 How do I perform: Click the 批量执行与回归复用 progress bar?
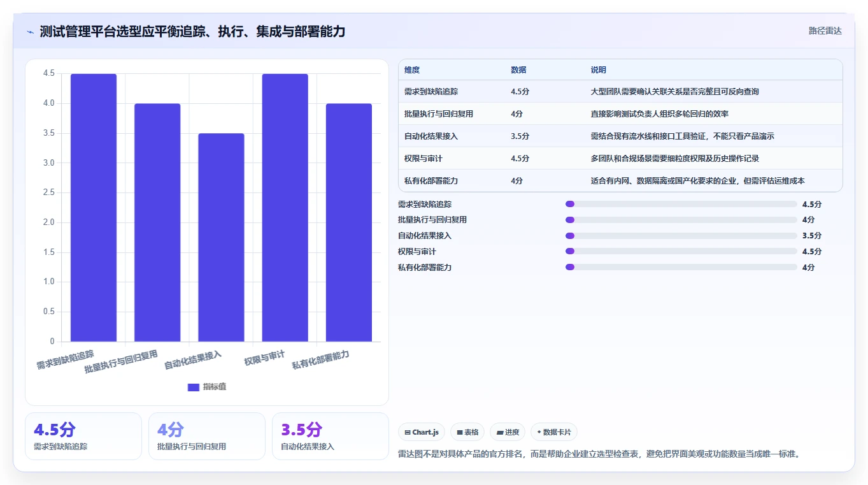(x=681, y=220)
